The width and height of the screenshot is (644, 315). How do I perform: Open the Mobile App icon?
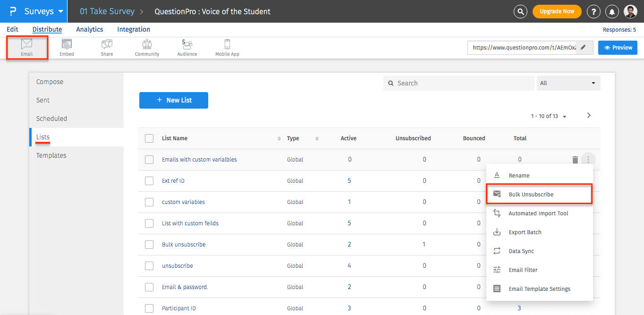click(x=227, y=48)
